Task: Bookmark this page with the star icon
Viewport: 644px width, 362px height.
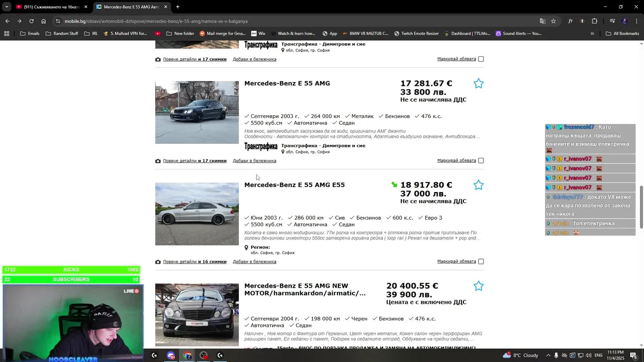Action: pos(553,21)
